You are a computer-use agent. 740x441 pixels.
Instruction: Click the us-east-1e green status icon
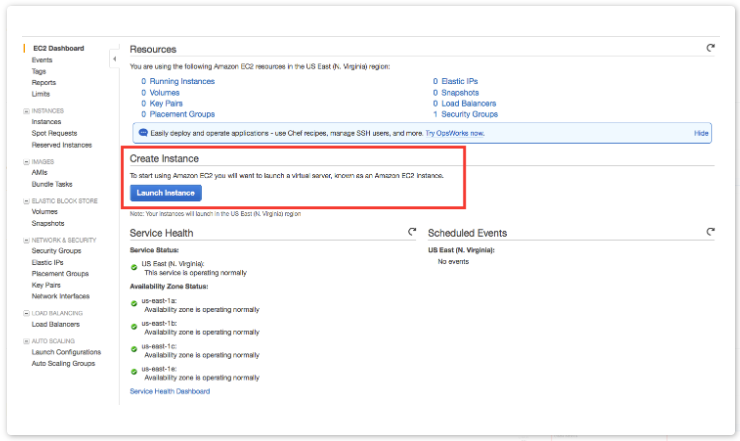(x=134, y=372)
